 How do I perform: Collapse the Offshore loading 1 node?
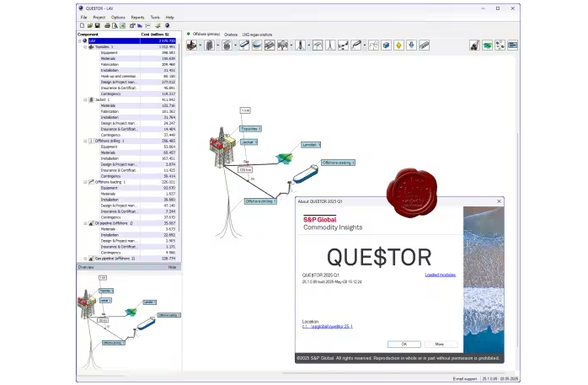[x=85, y=182]
